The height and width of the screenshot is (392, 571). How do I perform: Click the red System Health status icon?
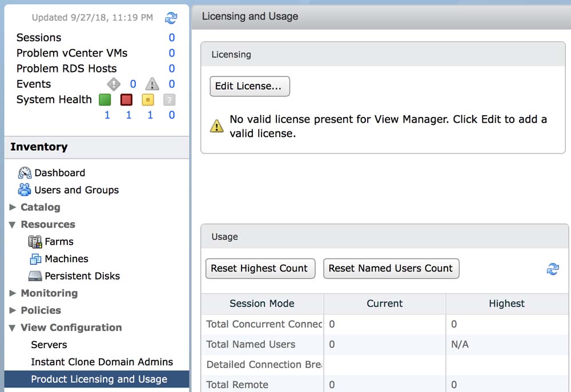[x=126, y=100]
